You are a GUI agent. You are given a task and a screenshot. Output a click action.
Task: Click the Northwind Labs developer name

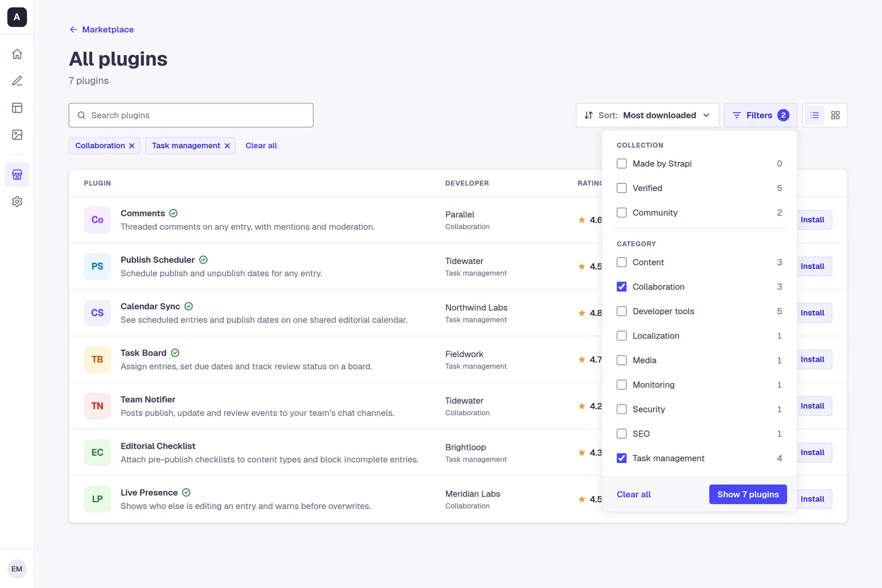tap(476, 308)
